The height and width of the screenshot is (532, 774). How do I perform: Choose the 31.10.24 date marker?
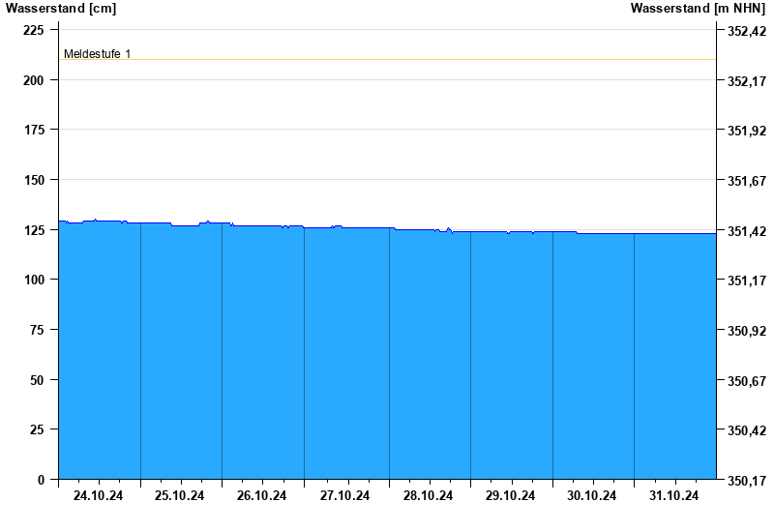(x=674, y=496)
